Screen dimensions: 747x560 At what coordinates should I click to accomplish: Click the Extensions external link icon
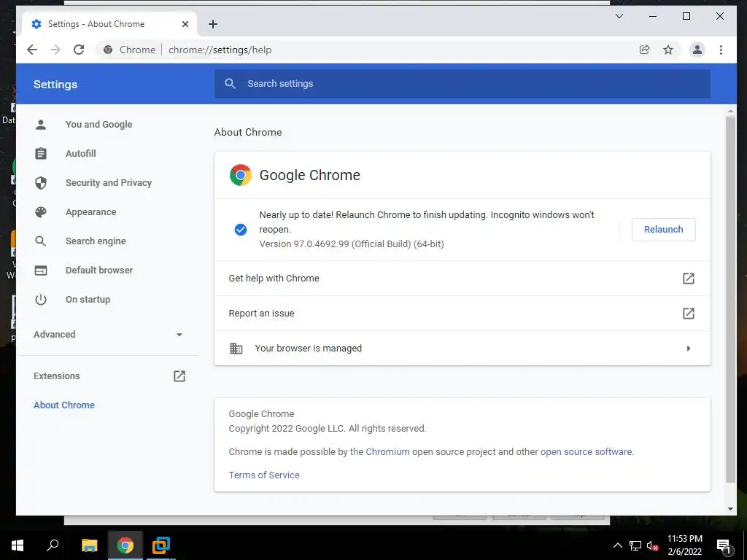point(179,376)
